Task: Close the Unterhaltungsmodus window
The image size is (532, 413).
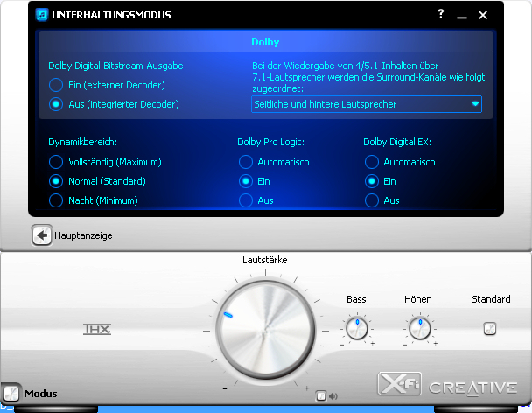Action: tap(483, 15)
